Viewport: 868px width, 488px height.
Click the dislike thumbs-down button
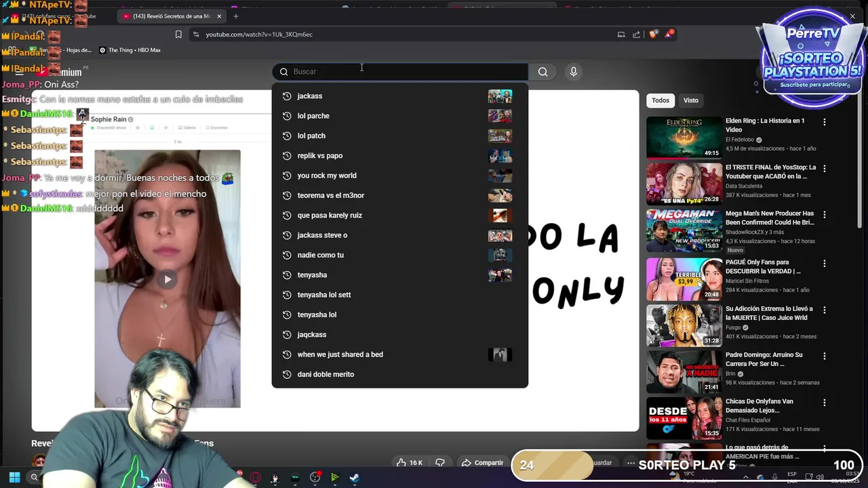tap(439, 463)
